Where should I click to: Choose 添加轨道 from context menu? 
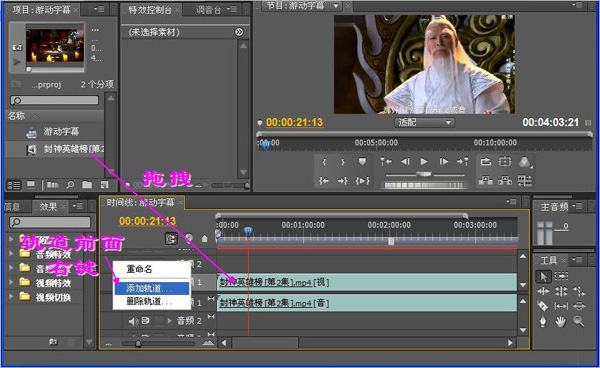pyautogui.click(x=152, y=288)
